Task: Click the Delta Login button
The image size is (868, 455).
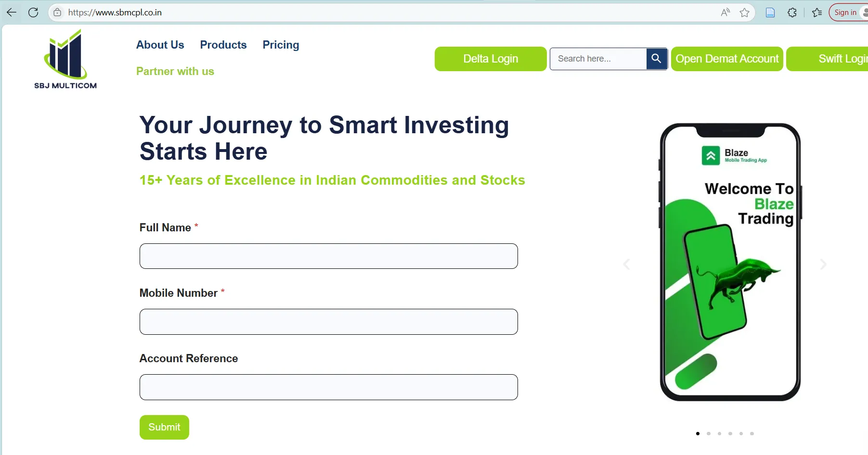Action: (491, 59)
